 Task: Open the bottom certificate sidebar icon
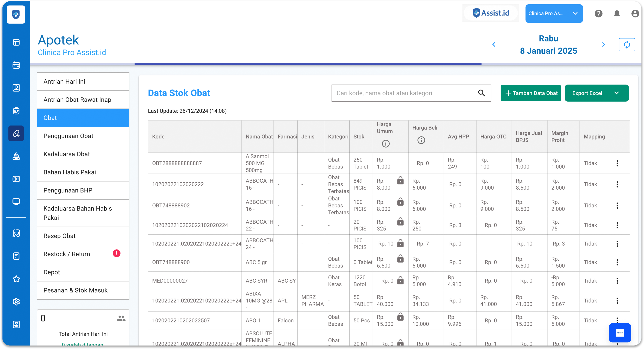pos(16,324)
